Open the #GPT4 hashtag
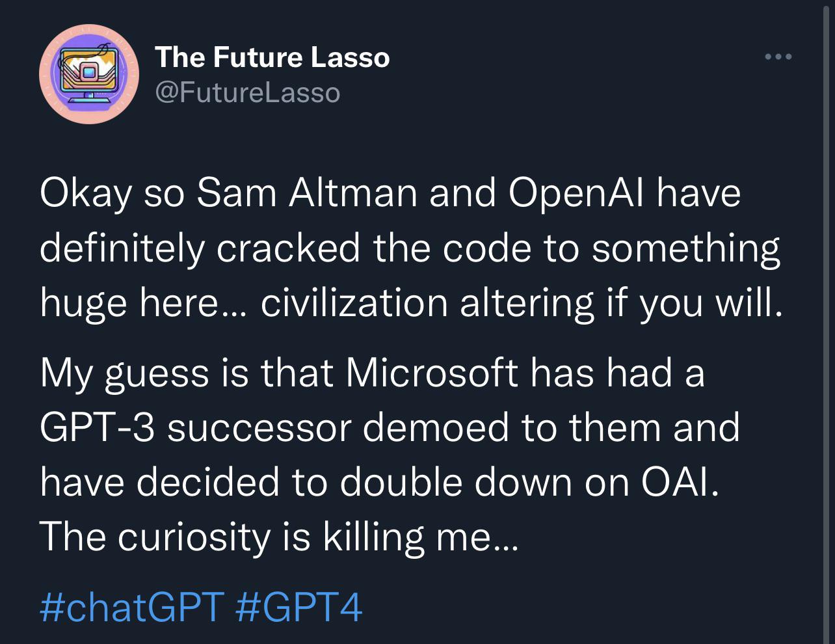 coord(297,608)
